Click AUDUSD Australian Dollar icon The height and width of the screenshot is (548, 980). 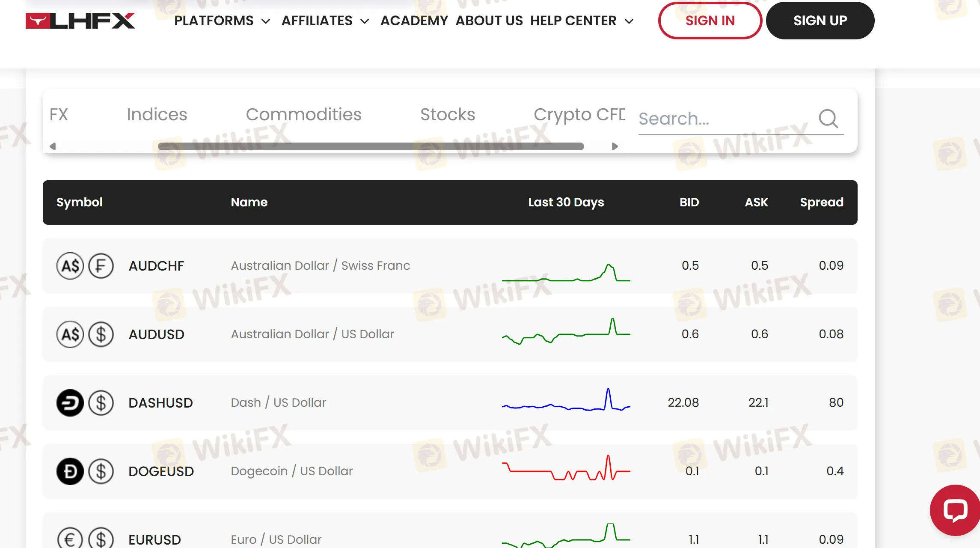pyautogui.click(x=70, y=334)
